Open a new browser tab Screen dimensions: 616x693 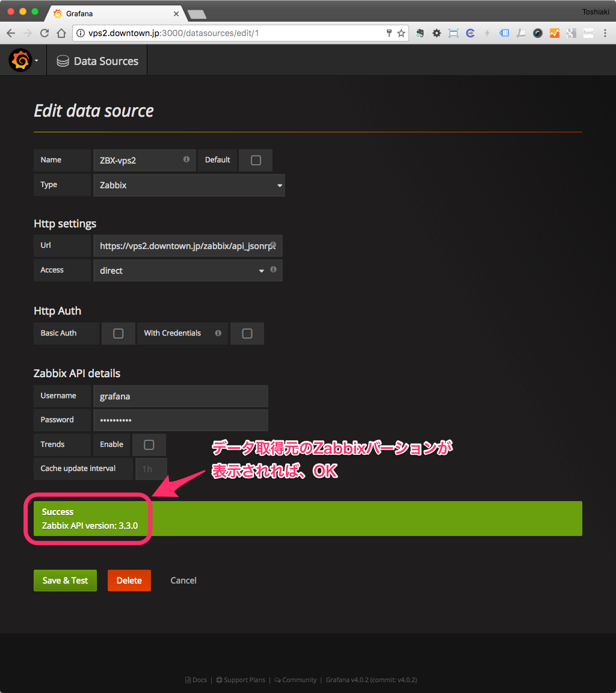click(x=197, y=14)
